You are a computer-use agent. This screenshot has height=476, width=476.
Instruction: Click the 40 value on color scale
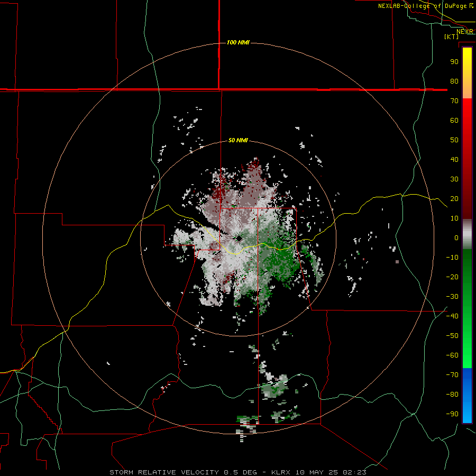pyautogui.click(x=454, y=159)
